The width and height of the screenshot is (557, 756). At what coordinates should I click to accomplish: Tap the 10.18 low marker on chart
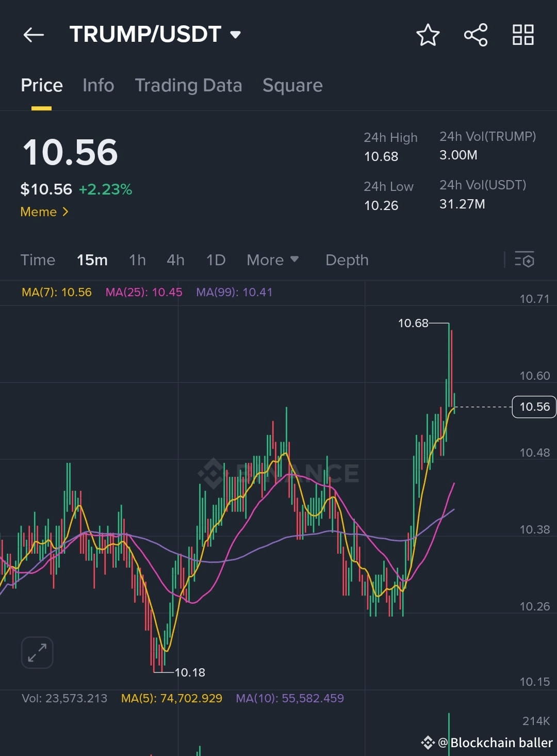(190, 672)
